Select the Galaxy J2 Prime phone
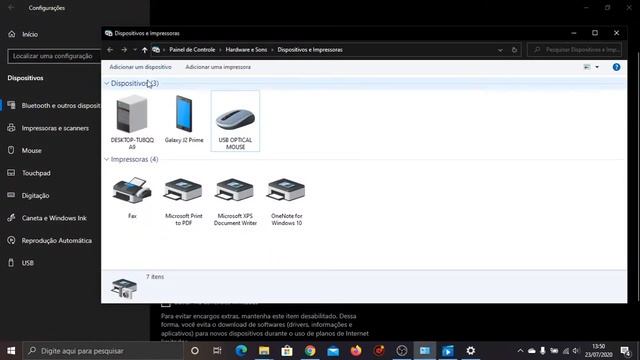This screenshot has height=360, width=640. pyautogui.click(x=184, y=119)
